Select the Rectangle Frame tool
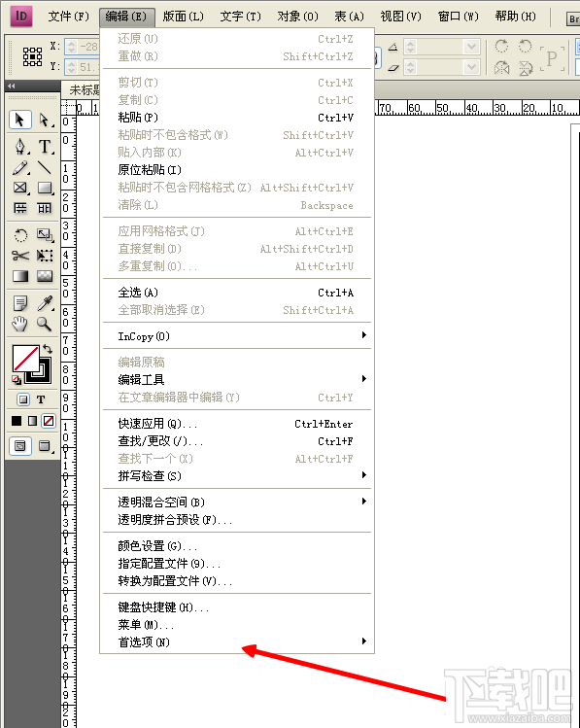Screen dimensions: 580x728 click(x=20, y=188)
